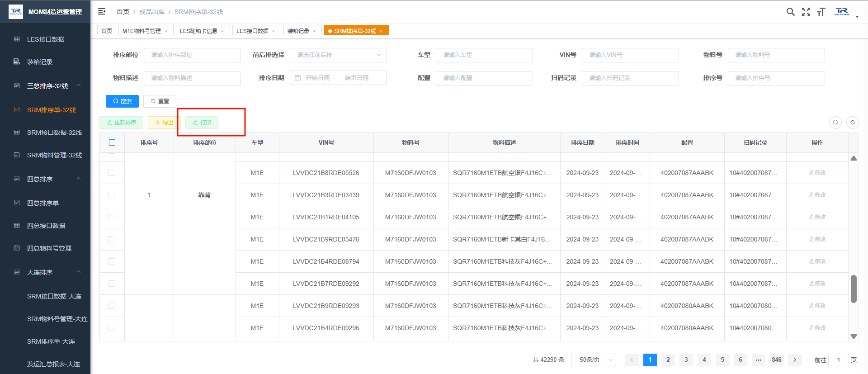Open SRM排序单-大连 in sidebar
Image resolution: width=868 pixels, height=374 pixels.
point(51,341)
